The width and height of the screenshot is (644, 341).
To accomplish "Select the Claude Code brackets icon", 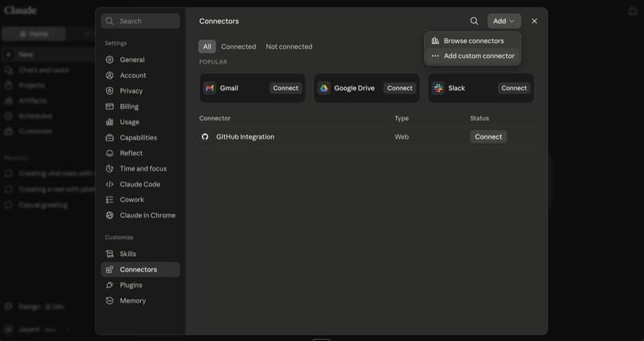I will coord(109,184).
